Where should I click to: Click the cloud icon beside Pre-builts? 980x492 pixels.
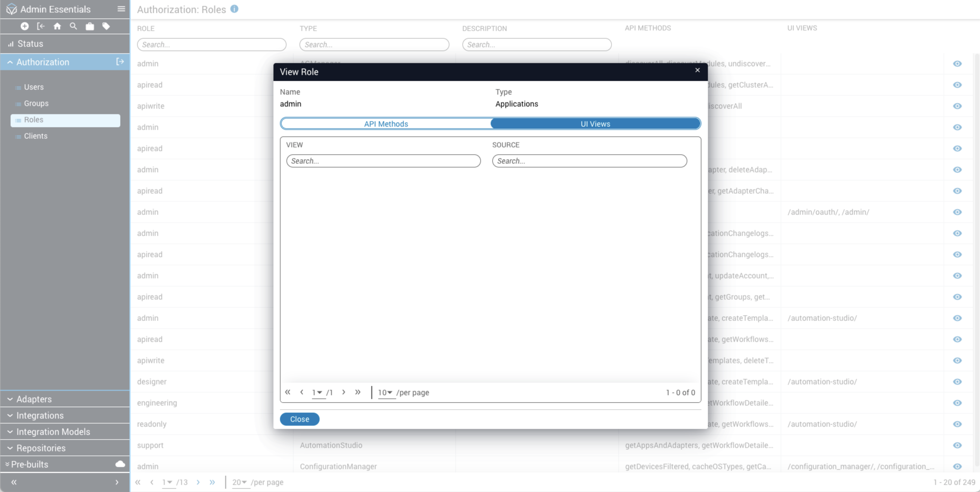coord(120,464)
